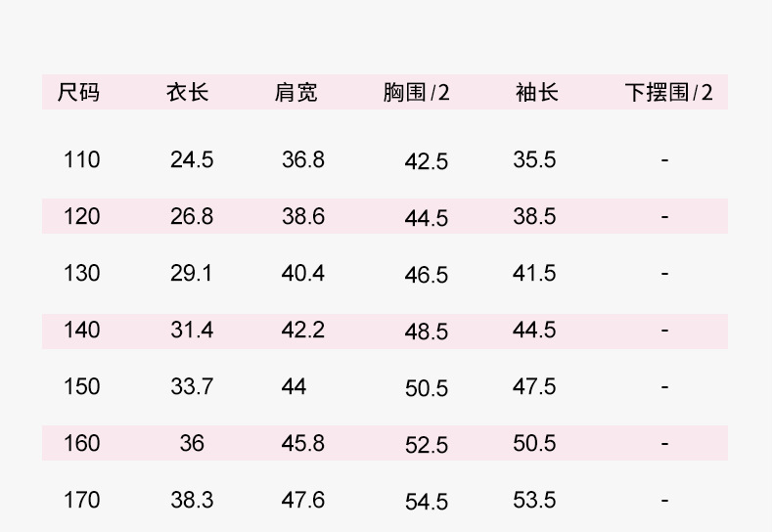
Task: Click the 肩宽 value 44 for size 150
Action: point(295,386)
